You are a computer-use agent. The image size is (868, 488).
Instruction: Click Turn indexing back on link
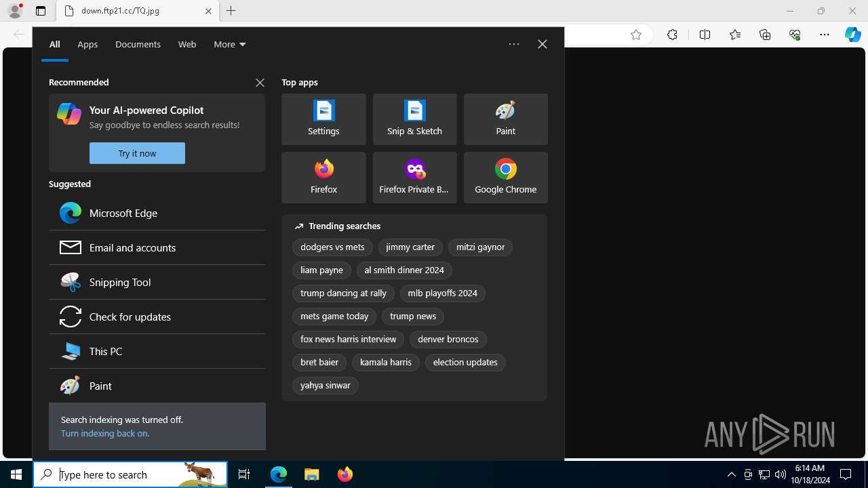pos(105,433)
